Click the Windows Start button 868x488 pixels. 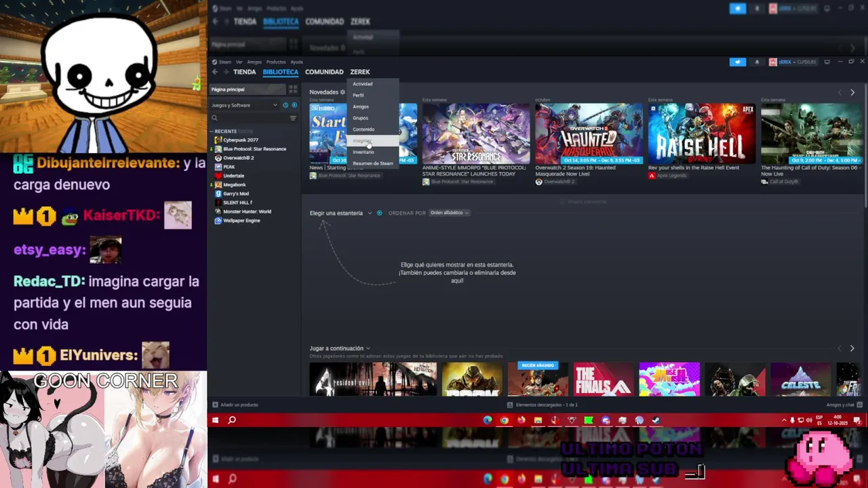216,420
